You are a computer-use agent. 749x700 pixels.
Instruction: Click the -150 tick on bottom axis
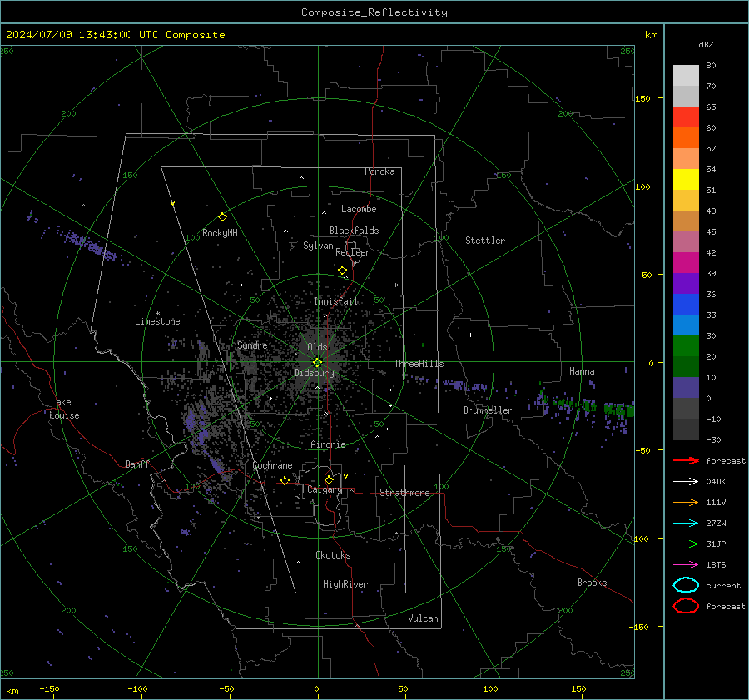49,689
